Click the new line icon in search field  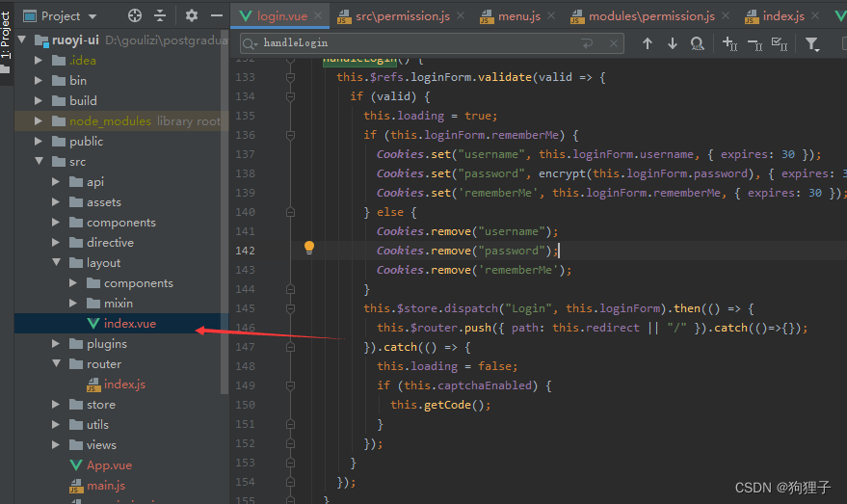point(587,43)
